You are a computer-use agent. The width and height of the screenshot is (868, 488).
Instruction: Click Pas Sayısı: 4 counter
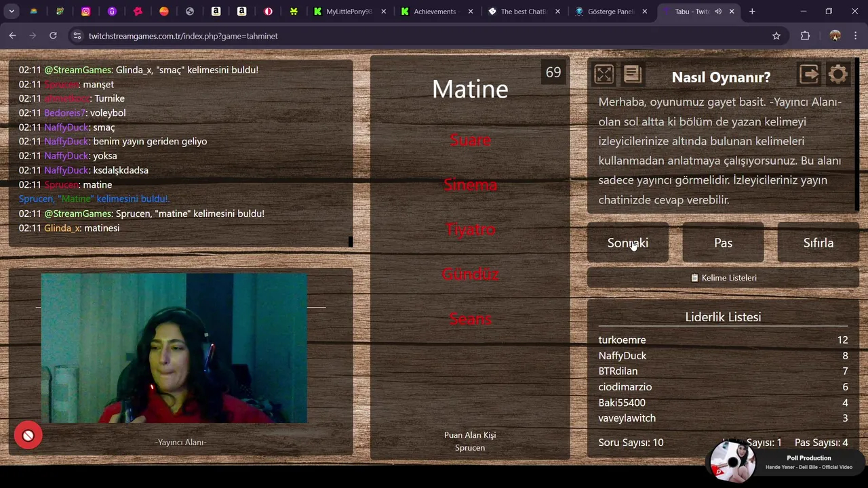821,443
